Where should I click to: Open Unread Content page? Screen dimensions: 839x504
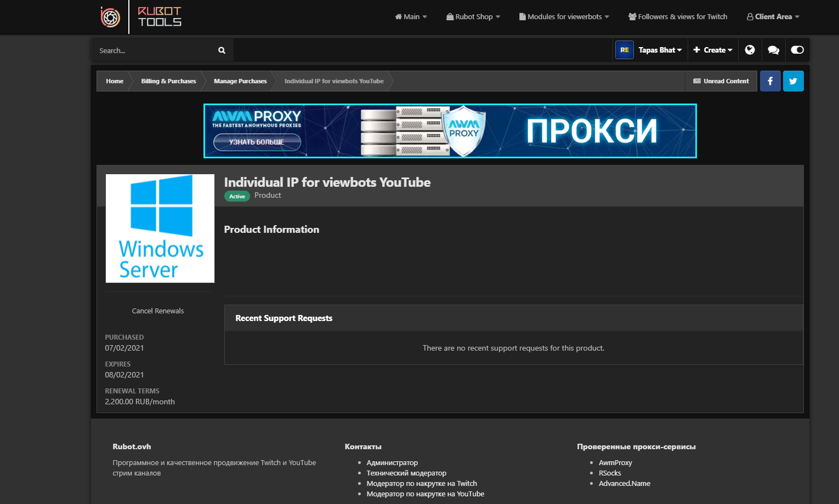(x=721, y=81)
